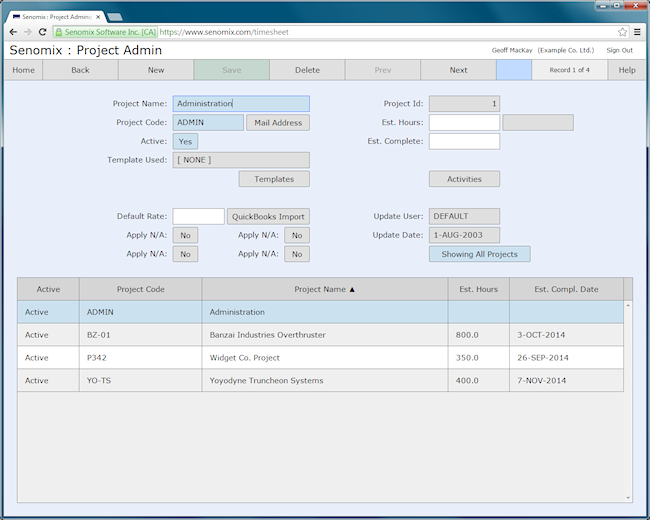Sort by Est. Compl. Date header
Image resolution: width=650 pixels, height=520 pixels.
coord(566,289)
